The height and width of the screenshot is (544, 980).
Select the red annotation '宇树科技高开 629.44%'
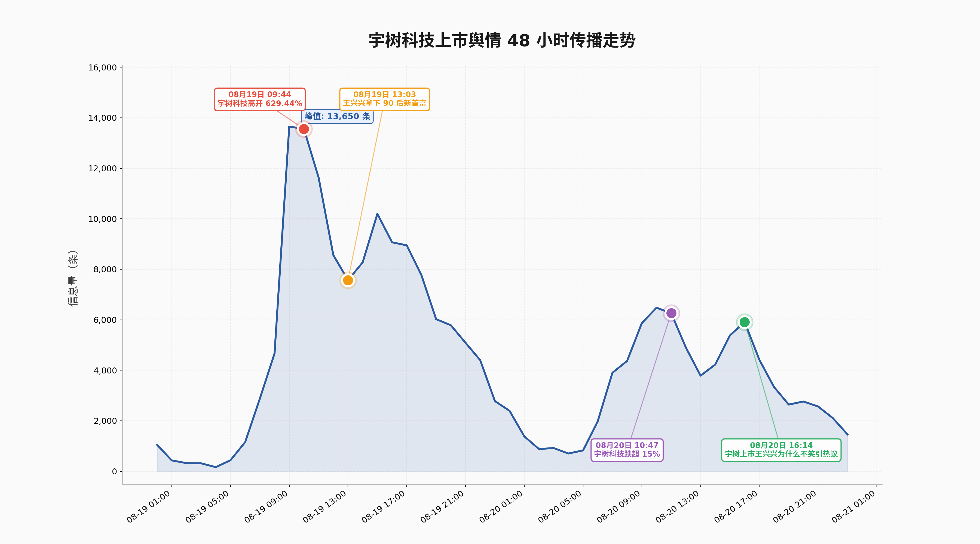[260, 99]
